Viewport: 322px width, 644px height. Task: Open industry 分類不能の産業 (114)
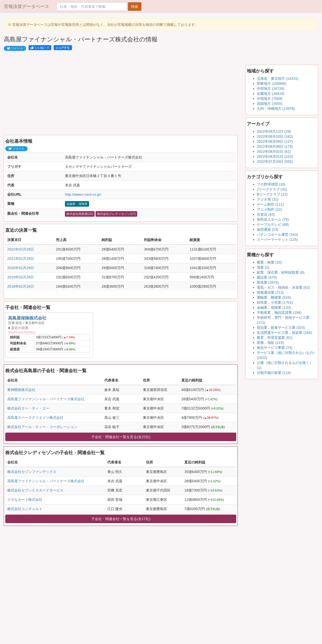point(274,373)
